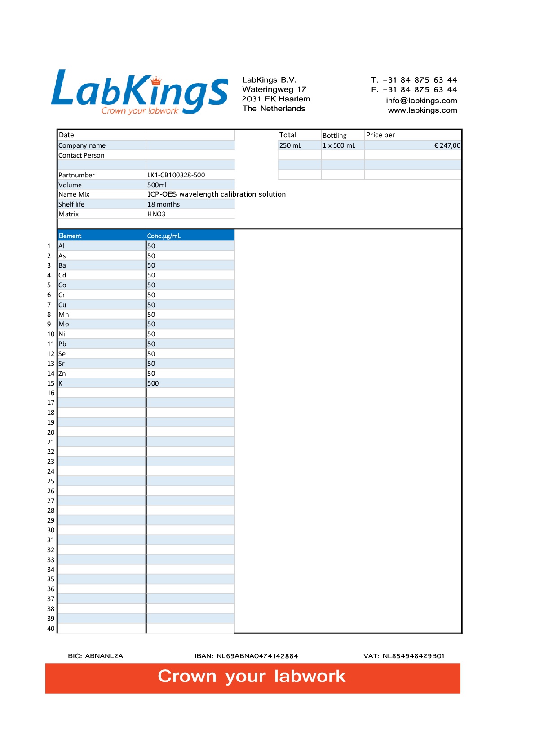
Task: Click the 'Element' column header
Action: coord(102,236)
